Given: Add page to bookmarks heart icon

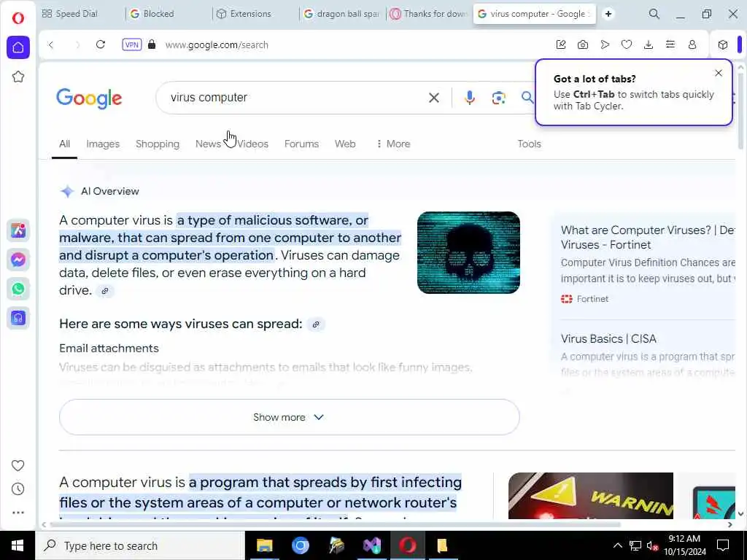Looking at the screenshot, I should (x=627, y=44).
